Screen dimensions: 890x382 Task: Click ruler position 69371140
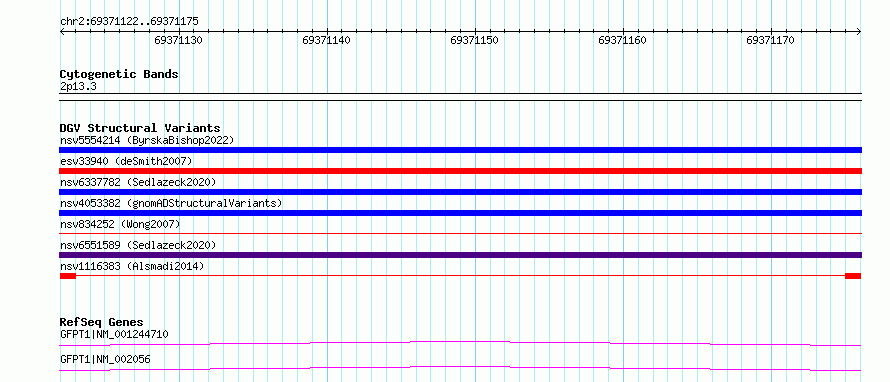click(x=326, y=40)
